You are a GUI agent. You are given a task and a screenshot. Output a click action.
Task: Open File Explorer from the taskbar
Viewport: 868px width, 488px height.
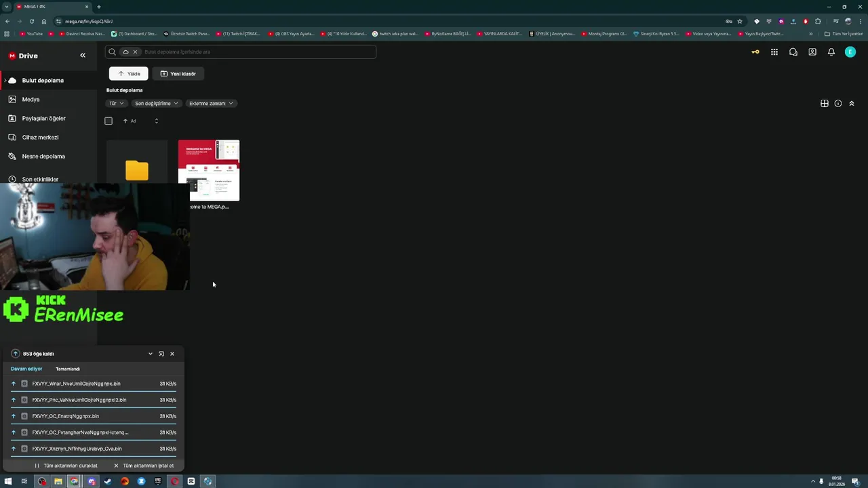pos(58,481)
